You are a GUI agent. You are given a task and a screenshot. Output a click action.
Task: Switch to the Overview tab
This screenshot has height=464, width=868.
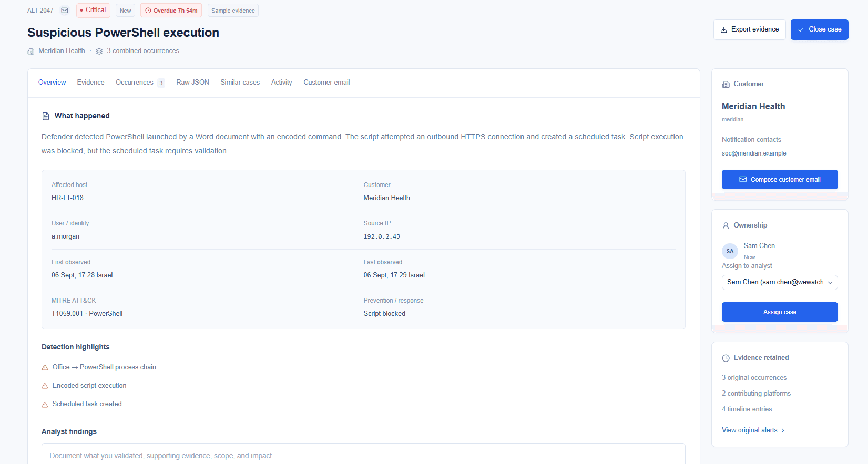coord(52,83)
